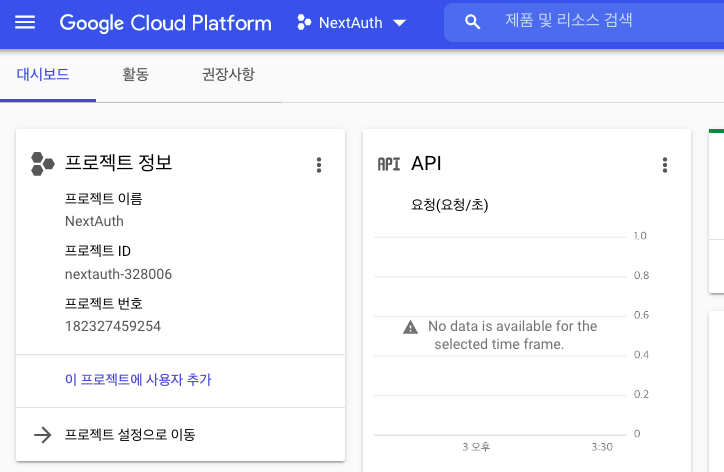724x472 pixels.
Task: Click the 프로젝트 이름 label
Action: coord(103,199)
